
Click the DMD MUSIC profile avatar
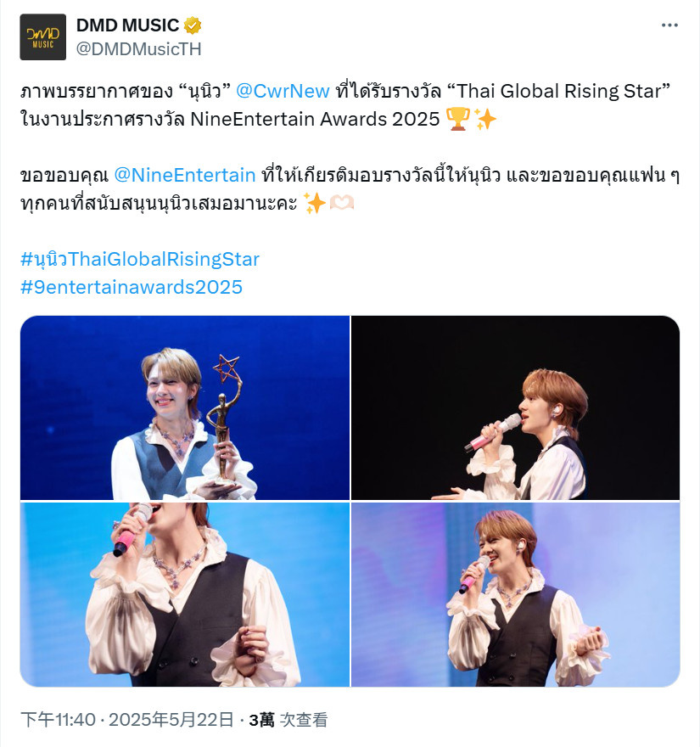click(x=43, y=37)
